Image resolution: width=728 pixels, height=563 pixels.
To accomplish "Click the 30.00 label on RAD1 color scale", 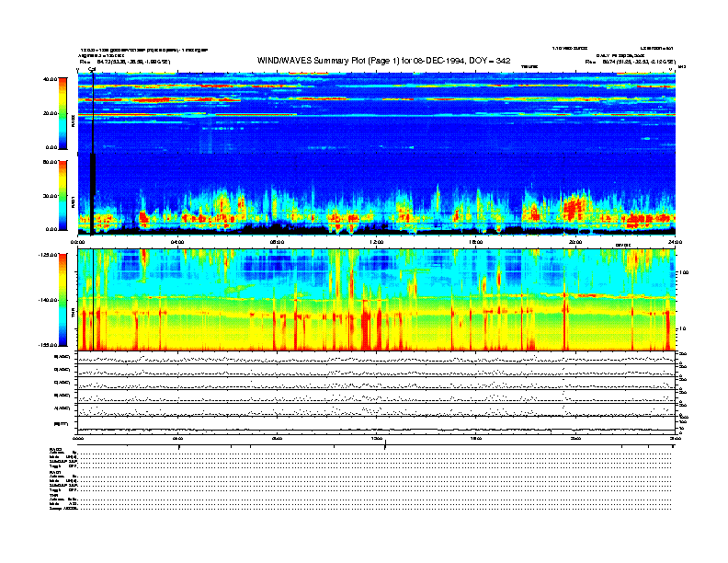I will tap(50, 196).
